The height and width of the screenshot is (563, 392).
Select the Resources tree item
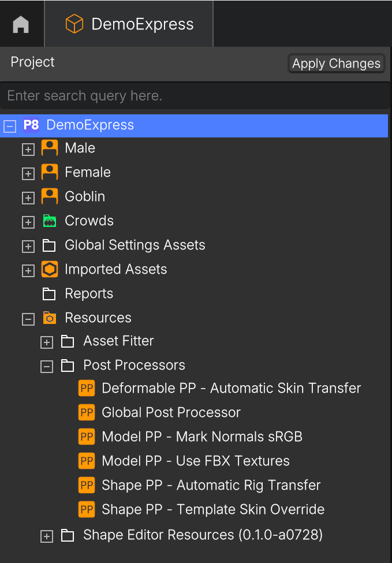(x=98, y=318)
